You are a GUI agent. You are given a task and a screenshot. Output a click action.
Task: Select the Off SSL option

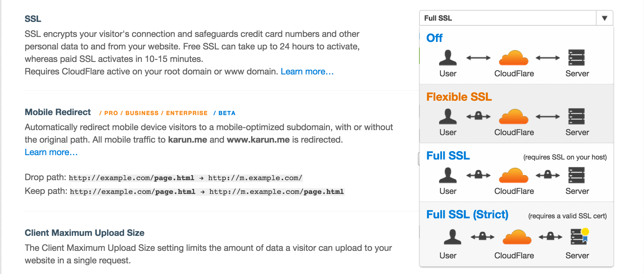click(x=435, y=38)
